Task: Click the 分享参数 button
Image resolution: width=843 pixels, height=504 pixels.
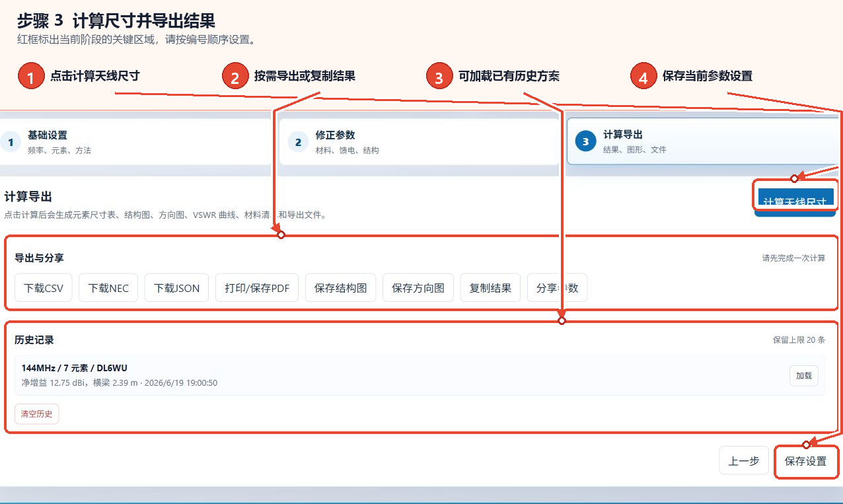Action: (x=557, y=288)
